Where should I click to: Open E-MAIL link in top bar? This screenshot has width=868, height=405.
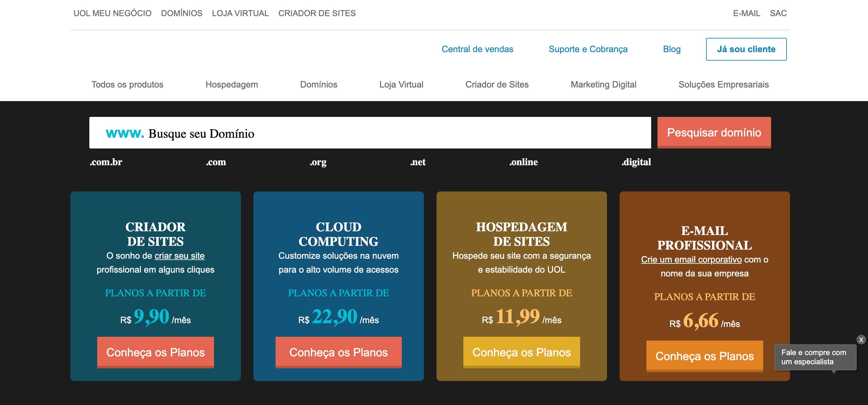point(746,13)
